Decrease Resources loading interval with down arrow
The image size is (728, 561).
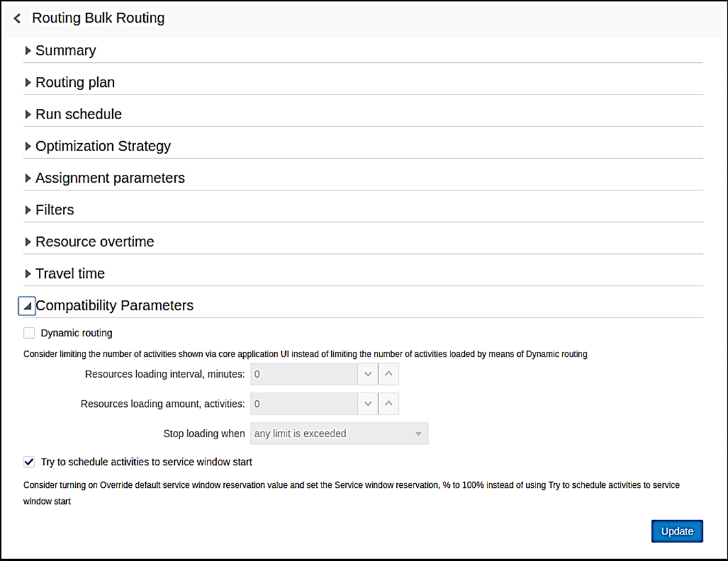click(x=368, y=374)
